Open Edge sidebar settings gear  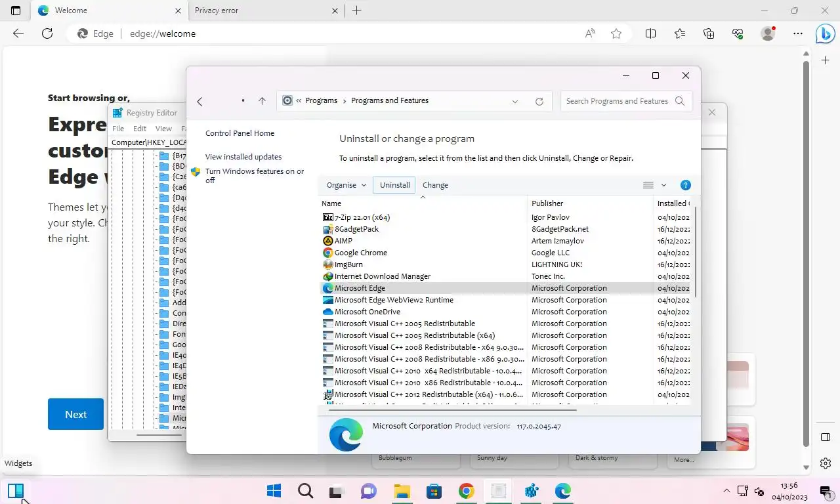coord(826,464)
